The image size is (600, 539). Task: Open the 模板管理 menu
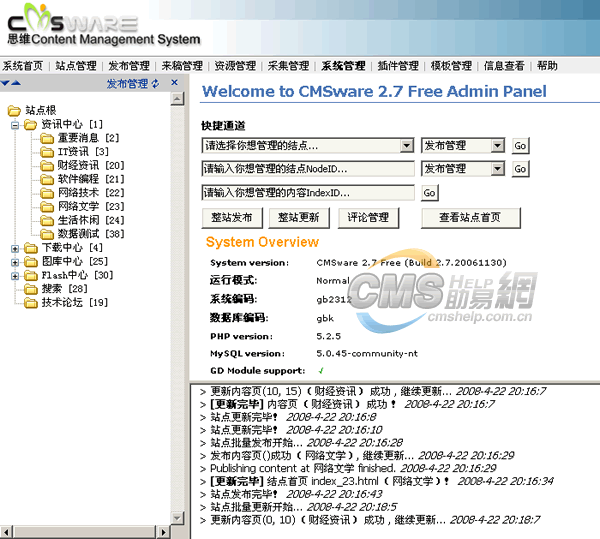[451, 66]
